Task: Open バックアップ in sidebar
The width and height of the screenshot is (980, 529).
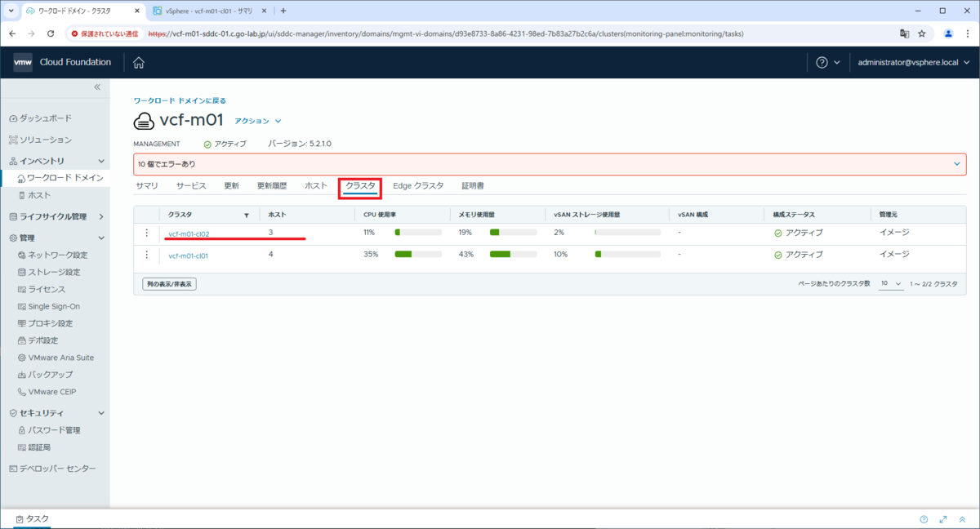Action: (x=45, y=374)
